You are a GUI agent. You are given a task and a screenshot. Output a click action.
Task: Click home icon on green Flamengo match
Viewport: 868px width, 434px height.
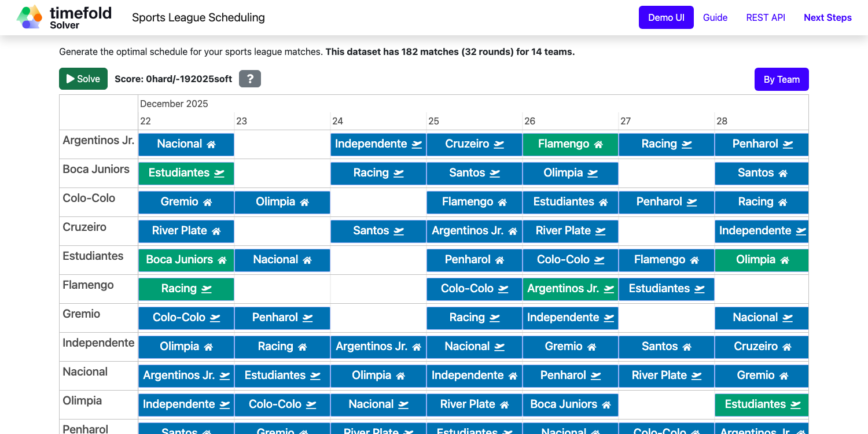pyautogui.click(x=598, y=145)
